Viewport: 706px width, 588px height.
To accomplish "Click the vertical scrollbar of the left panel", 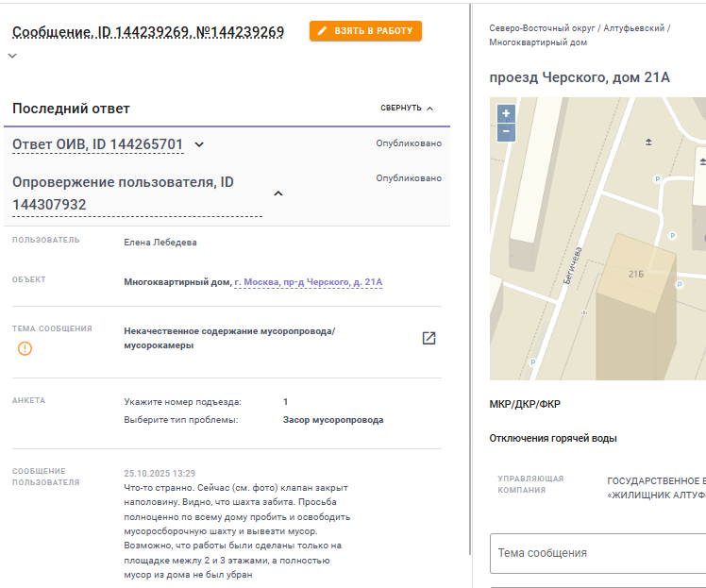I will [471, 279].
